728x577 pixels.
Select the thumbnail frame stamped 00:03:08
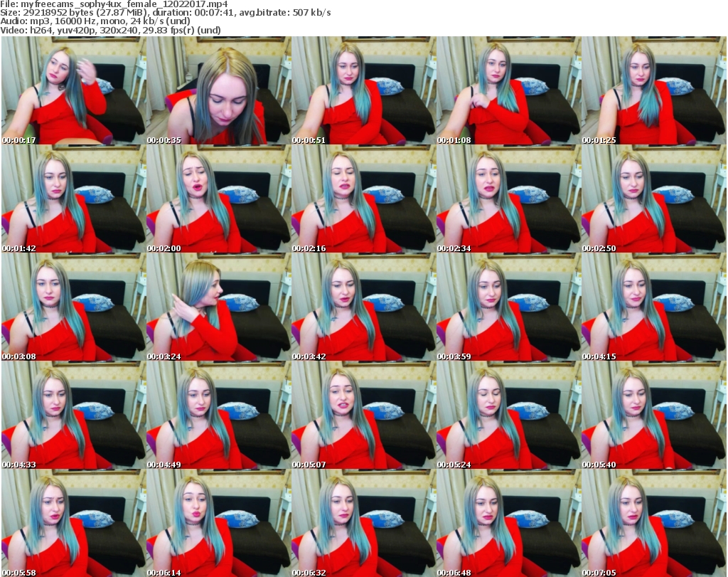click(73, 307)
